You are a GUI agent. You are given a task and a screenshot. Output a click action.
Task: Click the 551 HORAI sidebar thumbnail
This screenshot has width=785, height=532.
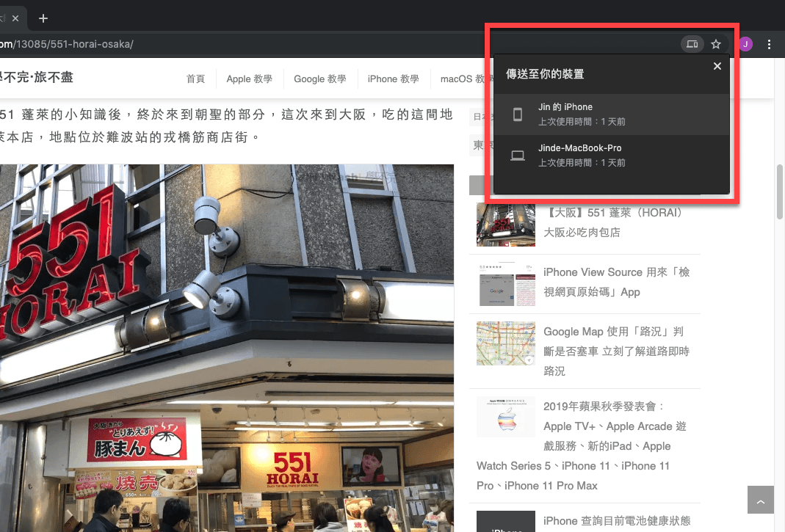click(506, 225)
